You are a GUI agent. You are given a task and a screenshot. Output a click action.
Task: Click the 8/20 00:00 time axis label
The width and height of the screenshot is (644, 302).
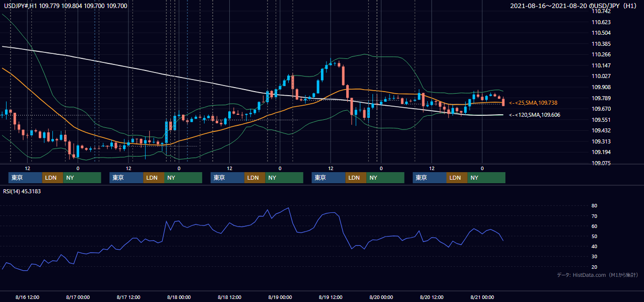(381, 297)
